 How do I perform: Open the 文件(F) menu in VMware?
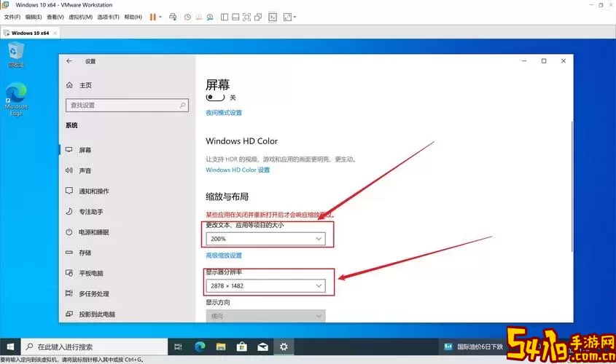coord(12,17)
